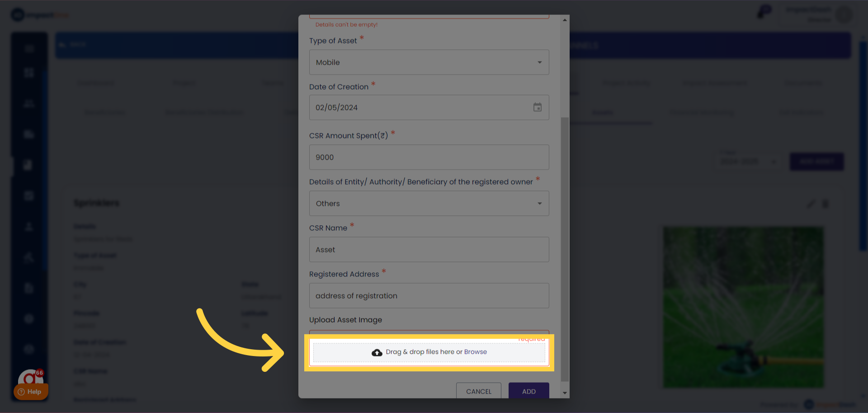
Task: Click the ADD button in the dialog
Action: [528, 391]
